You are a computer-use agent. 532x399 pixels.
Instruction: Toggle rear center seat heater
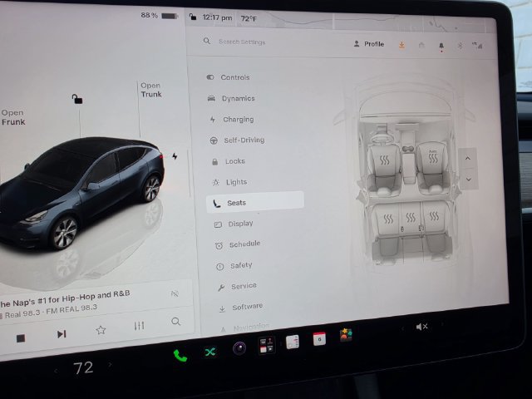[x=411, y=217]
